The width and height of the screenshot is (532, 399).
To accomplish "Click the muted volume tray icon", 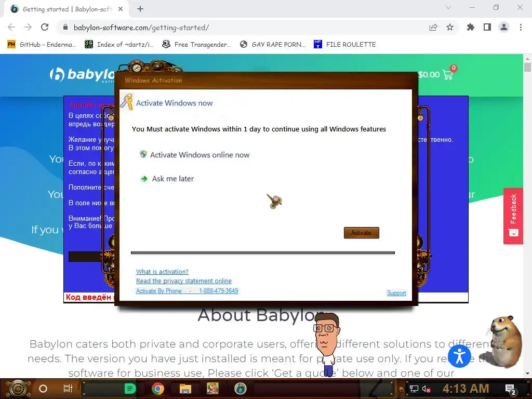I will click(426, 389).
